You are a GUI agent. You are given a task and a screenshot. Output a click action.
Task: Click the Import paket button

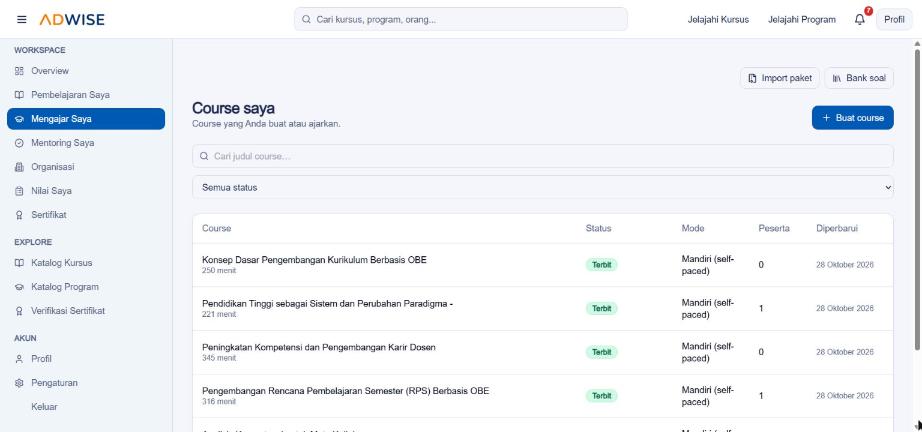click(x=780, y=78)
